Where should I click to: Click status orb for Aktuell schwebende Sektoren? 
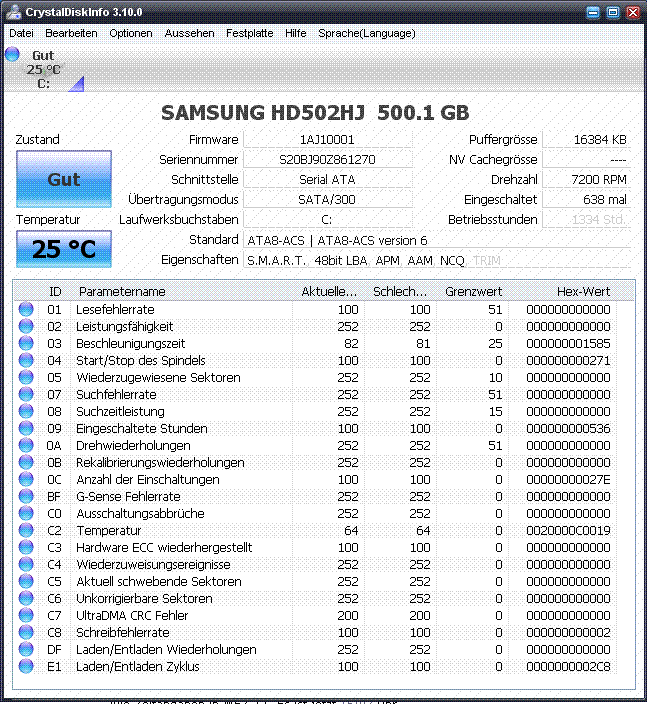(x=26, y=581)
